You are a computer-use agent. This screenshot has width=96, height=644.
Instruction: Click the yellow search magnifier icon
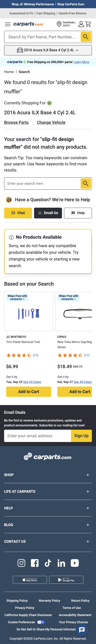coord(86,37)
